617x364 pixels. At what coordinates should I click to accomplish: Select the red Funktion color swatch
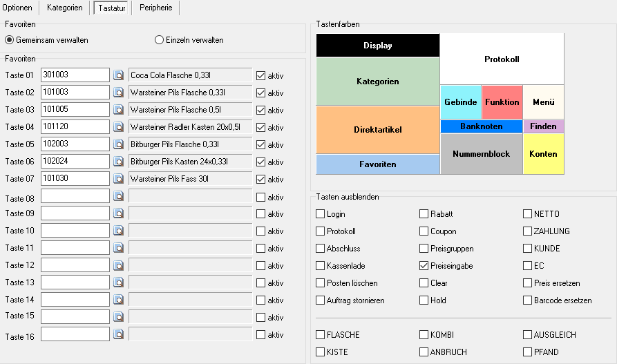click(502, 102)
